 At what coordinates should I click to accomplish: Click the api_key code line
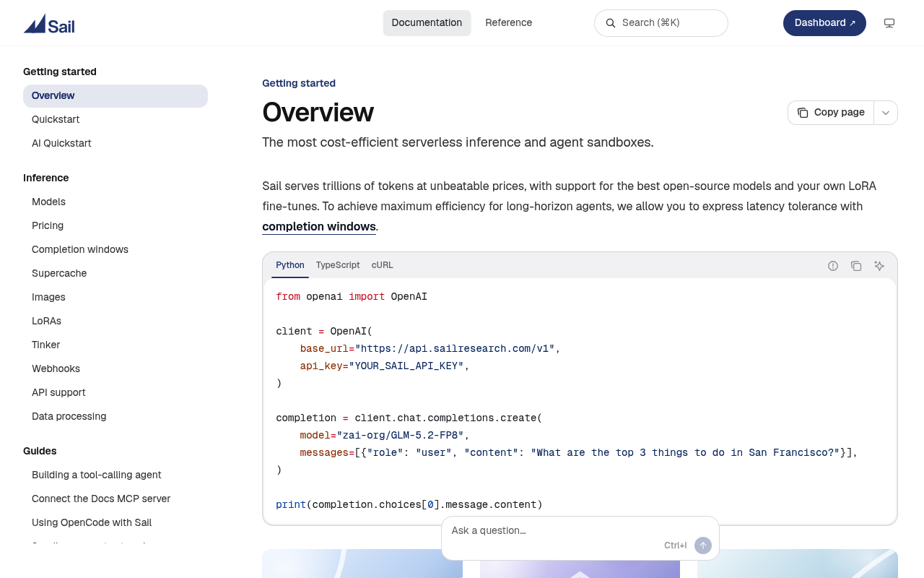[385, 366]
